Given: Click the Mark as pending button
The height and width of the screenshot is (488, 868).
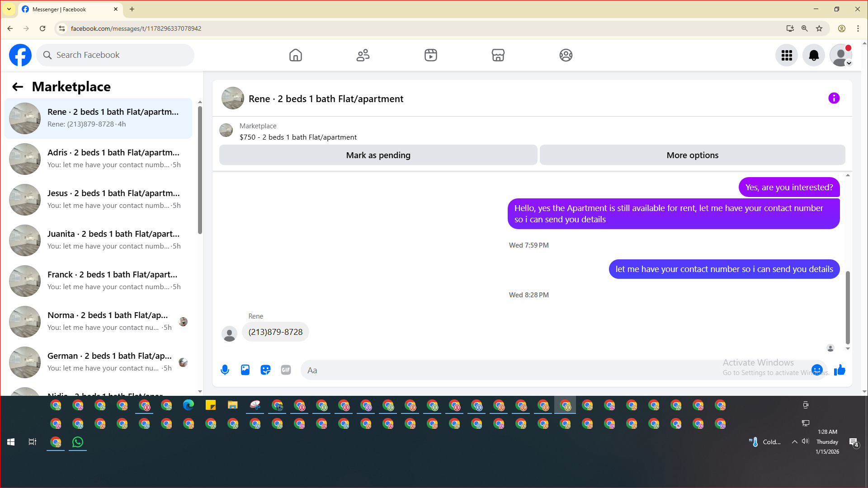Looking at the screenshot, I should [378, 155].
